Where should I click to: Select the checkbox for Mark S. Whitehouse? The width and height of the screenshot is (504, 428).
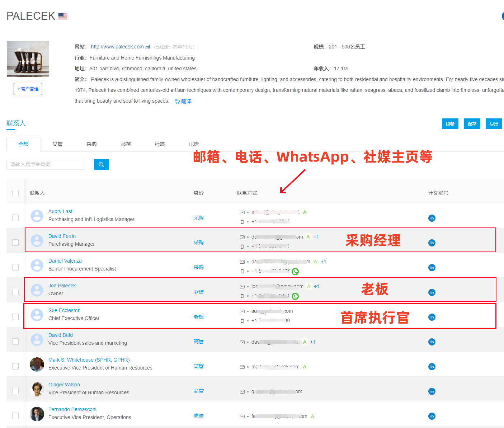(15, 366)
